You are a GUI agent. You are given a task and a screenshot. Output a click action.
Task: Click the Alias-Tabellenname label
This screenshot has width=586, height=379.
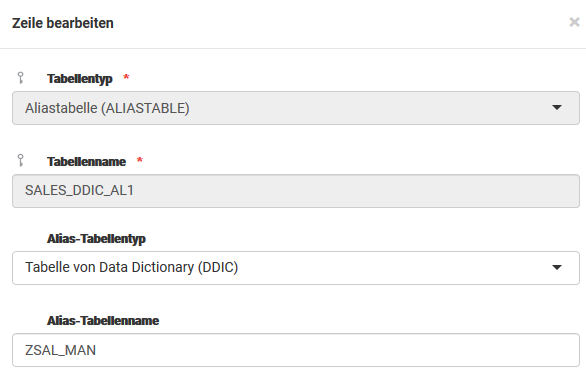click(x=103, y=321)
